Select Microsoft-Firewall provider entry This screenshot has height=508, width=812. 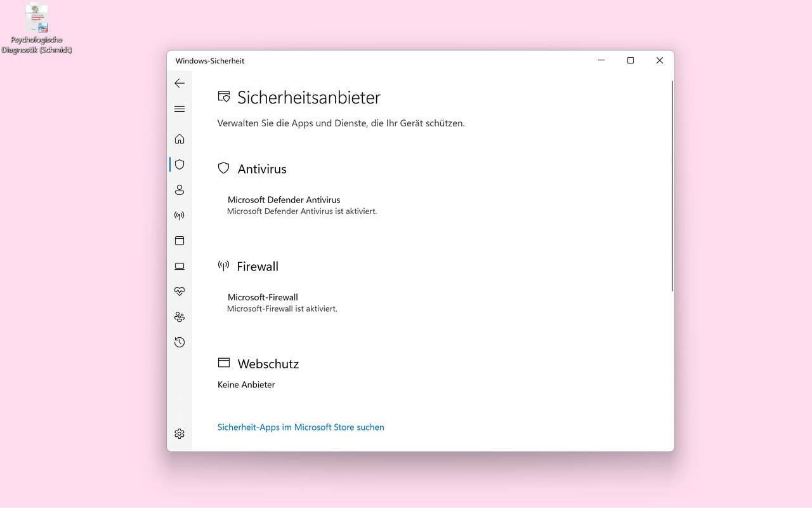click(x=282, y=303)
